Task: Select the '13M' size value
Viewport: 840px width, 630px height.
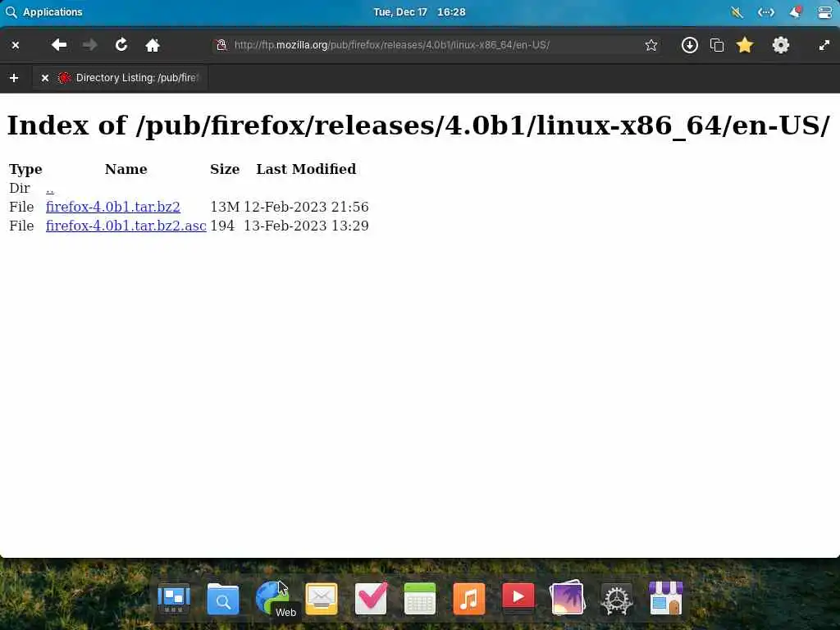Action: [225, 207]
